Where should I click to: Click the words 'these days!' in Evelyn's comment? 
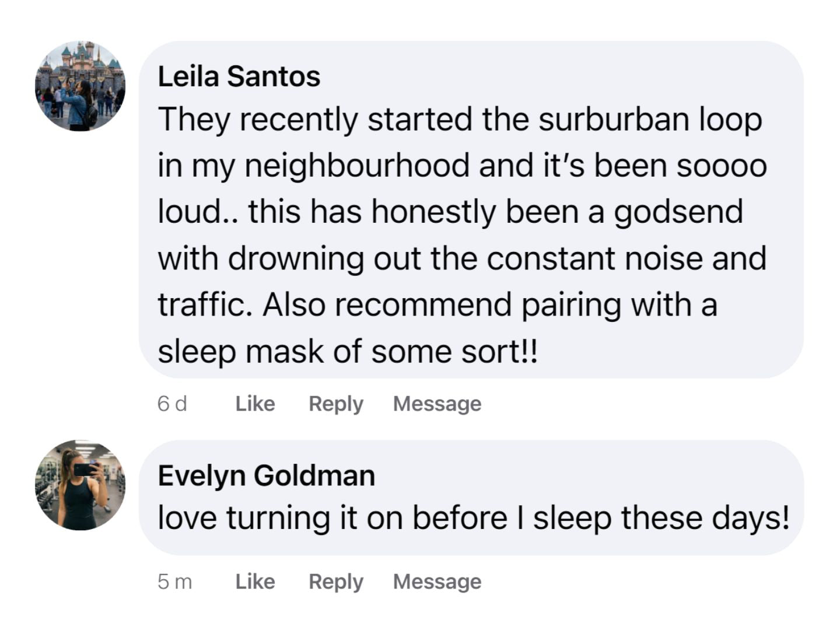(705, 518)
